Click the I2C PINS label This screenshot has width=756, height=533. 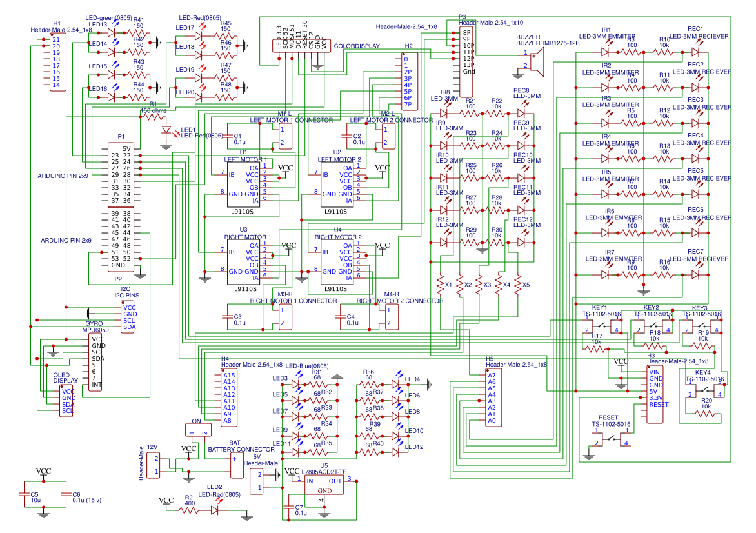click(x=127, y=295)
